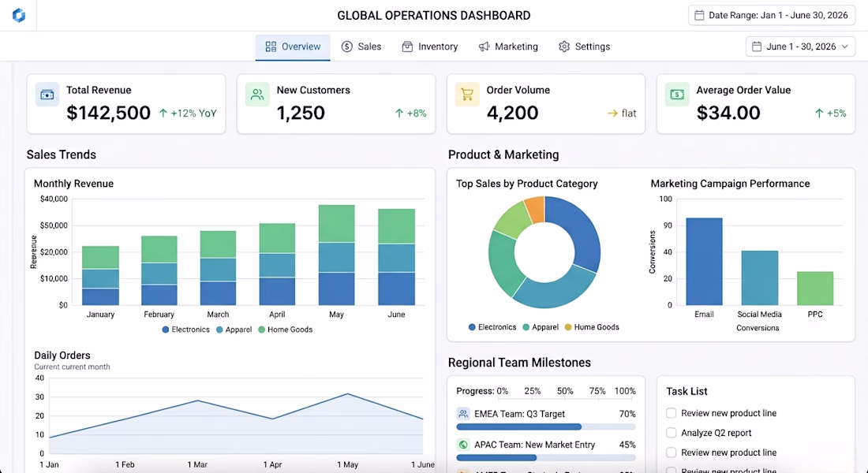Screen dimensions: 868x473
Task: Click Apparel teal dot in Monthly Revenue legend
Action: point(220,330)
